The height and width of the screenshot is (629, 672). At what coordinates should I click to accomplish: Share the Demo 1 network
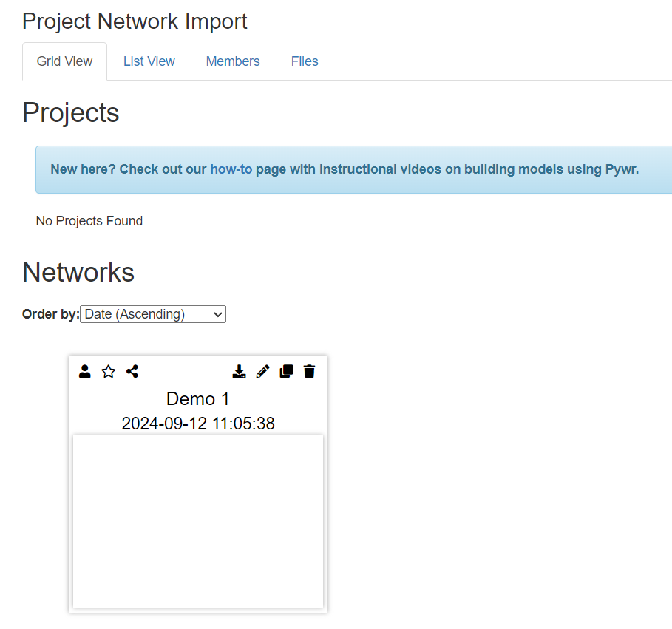[x=132, y=371]
